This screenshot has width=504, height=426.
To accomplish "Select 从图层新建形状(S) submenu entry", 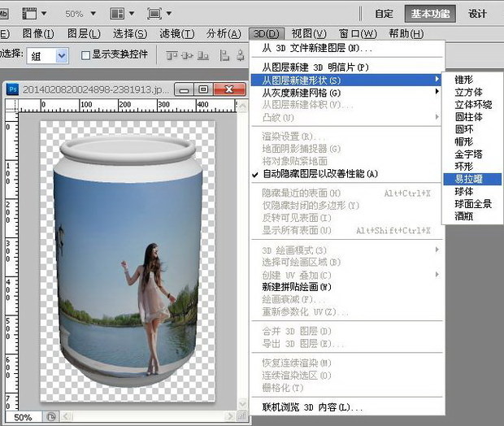I will click(345, 80).
